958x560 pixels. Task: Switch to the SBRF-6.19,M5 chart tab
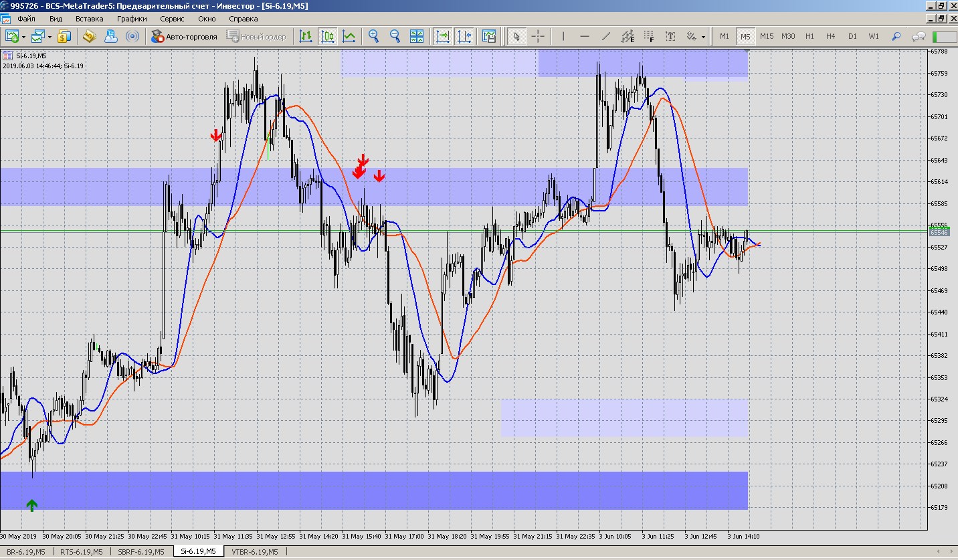(x=140, y=552)
